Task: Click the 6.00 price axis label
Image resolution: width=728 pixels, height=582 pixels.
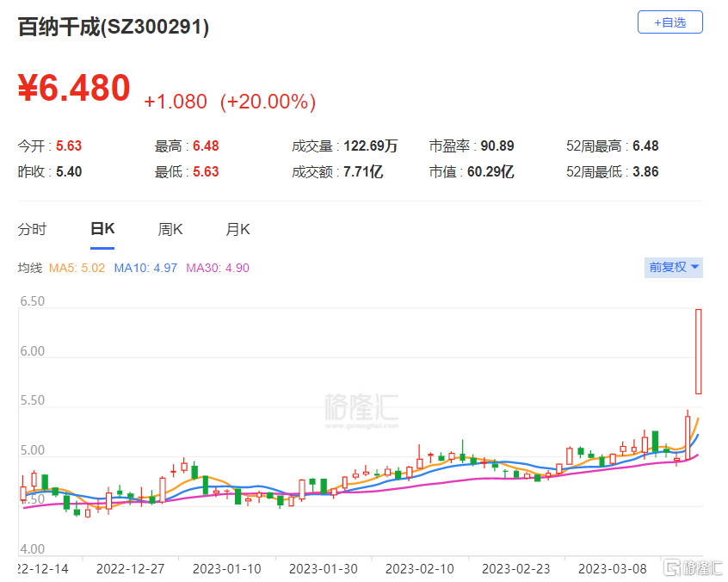Action: tap(33, 351)
